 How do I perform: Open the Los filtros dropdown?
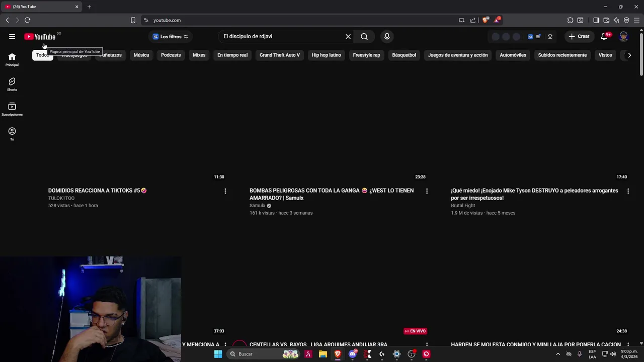pos(170,36)
